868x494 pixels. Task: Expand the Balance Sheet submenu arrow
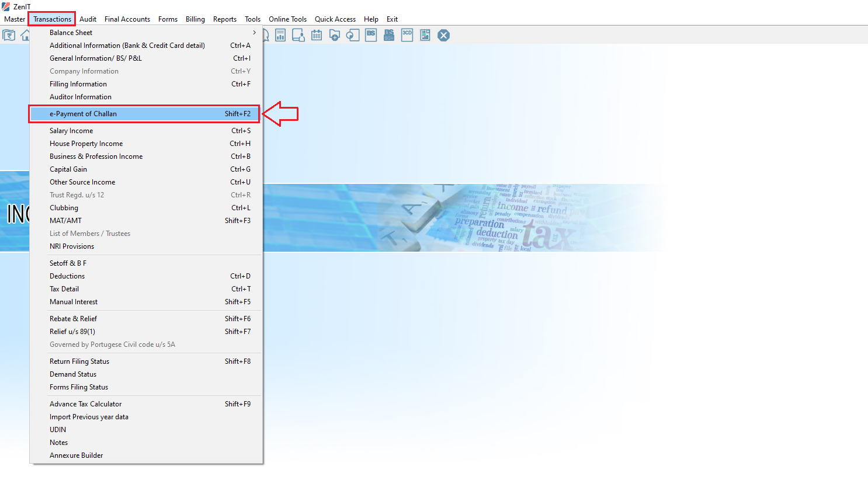click(x=254, y=33)
